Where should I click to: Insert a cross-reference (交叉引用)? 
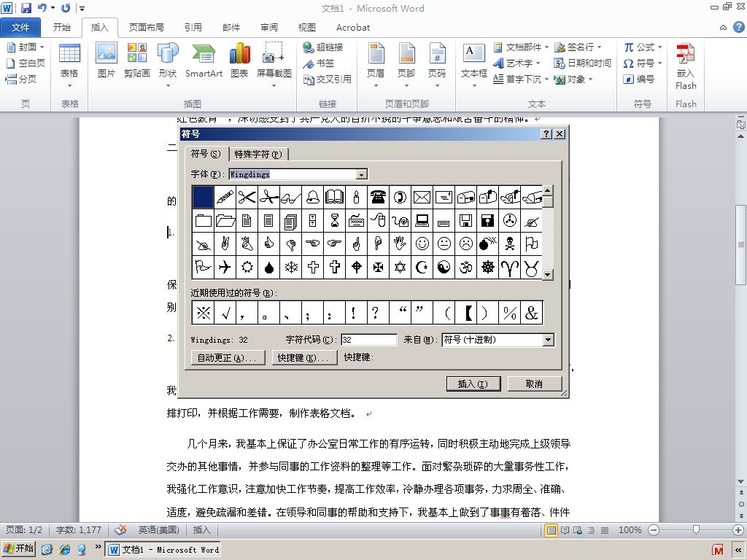coord(328,79)
